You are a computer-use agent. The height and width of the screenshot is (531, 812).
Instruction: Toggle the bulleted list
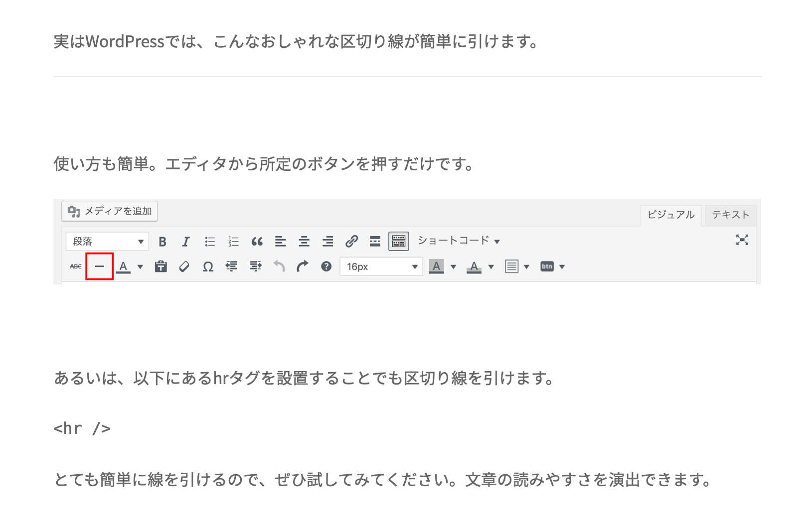[209, 242]
